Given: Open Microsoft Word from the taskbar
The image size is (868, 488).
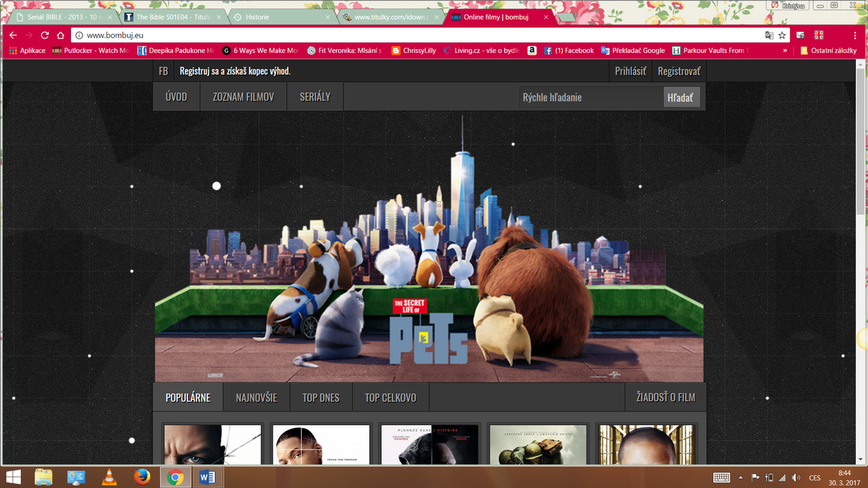Looking at the screenshot, I should tap(207, 477).
